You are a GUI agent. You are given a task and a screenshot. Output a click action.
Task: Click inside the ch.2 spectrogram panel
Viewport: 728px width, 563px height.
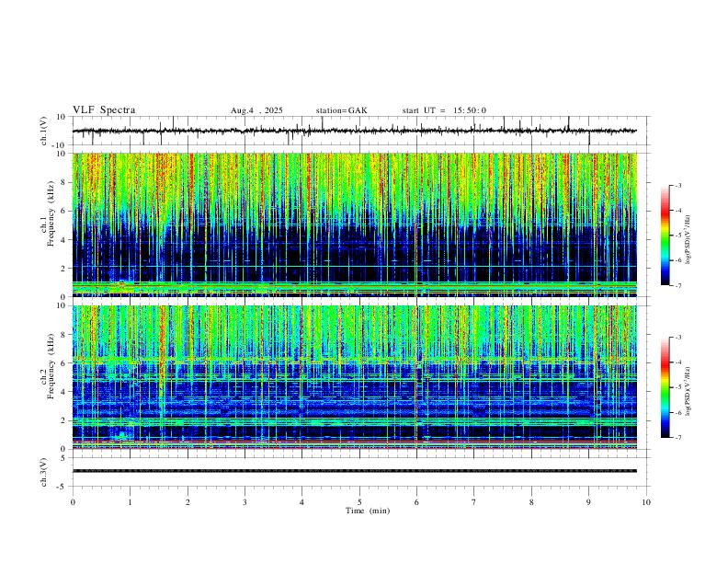pos(354,377)
